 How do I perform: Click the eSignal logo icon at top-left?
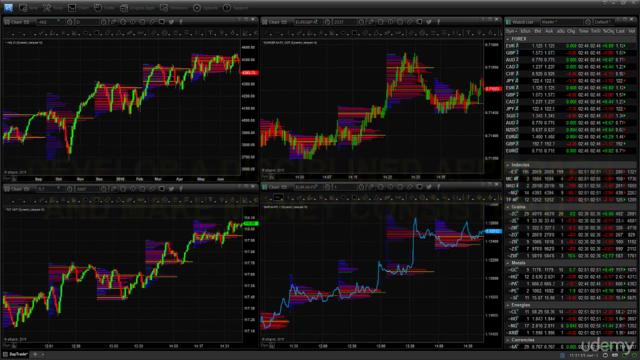(x=8, y=7)
